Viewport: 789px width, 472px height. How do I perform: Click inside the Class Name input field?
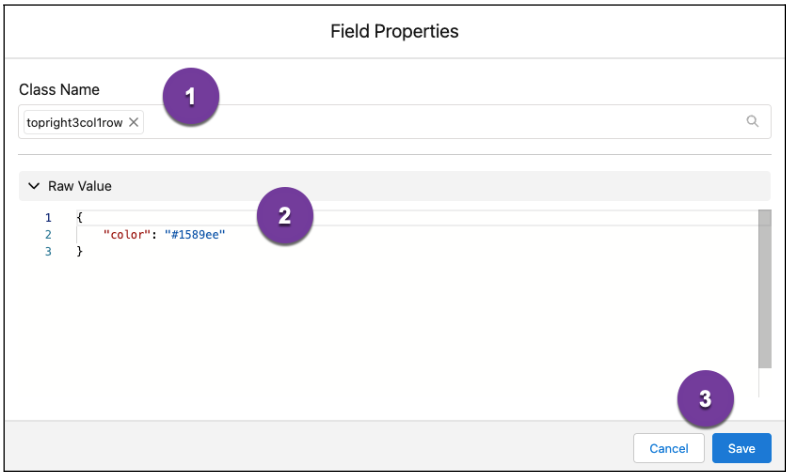pyautogui.click(x=443, y=122)
